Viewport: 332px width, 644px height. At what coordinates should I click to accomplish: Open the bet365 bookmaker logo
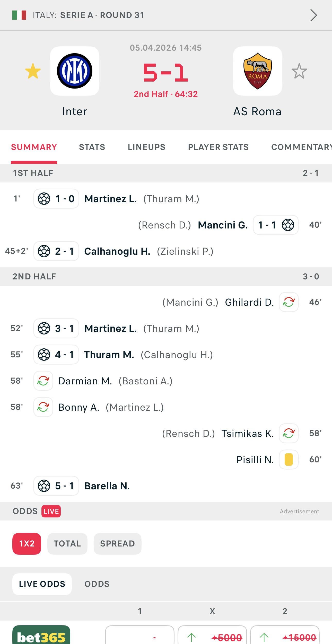[x=41, y=636]
